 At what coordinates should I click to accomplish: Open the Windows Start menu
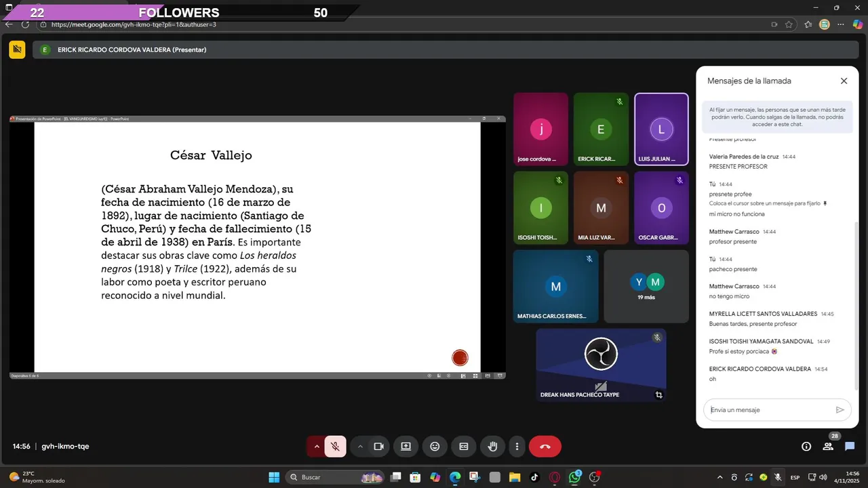tap(274, 477)
